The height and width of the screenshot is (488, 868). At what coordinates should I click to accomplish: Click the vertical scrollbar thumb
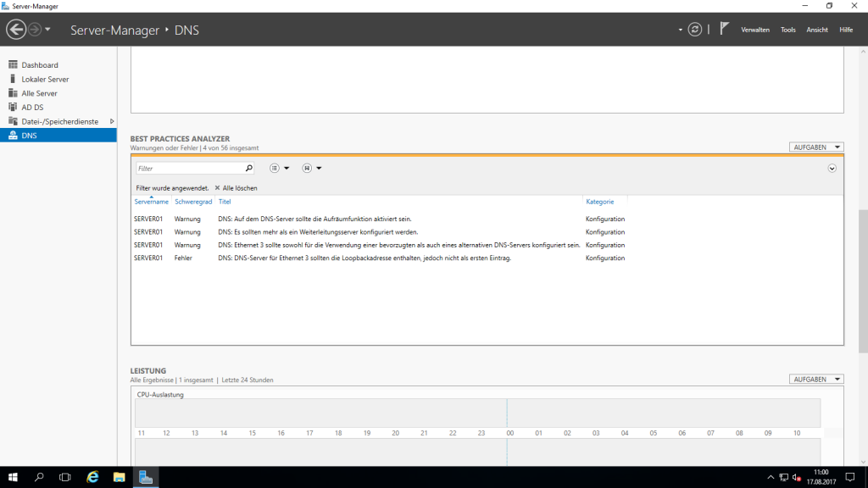pos(863,281)
